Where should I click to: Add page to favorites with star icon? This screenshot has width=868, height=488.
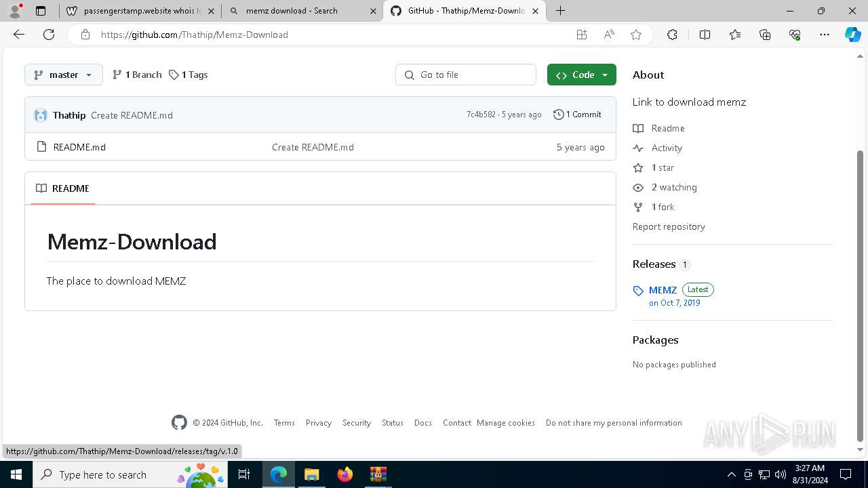[x=636, y=35]
